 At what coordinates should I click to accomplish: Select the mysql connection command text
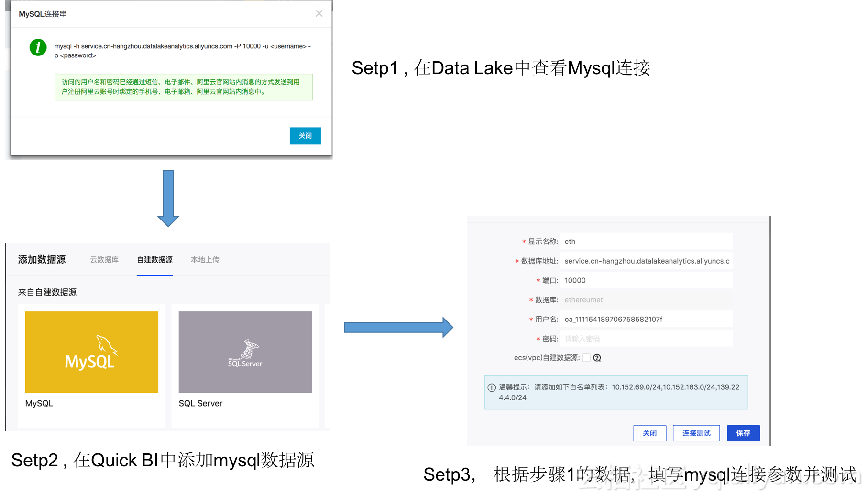[x=182, y=51]
